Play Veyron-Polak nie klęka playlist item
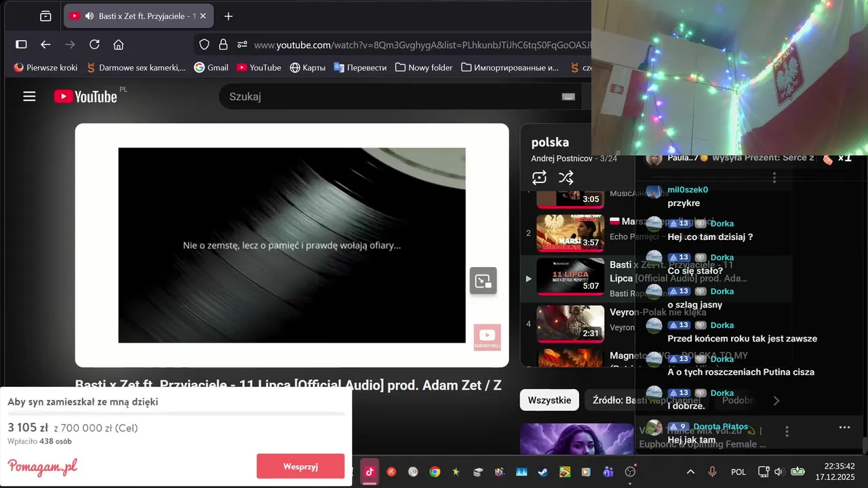868x488 pixels. 570,324
